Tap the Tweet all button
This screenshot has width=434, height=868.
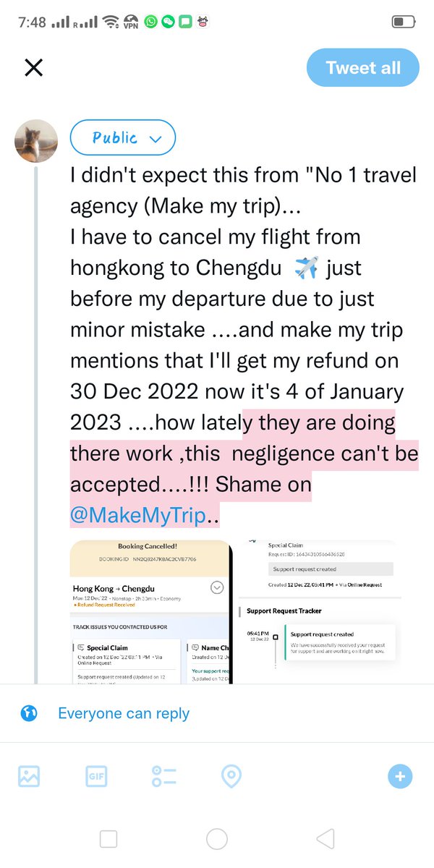[363, 68]
